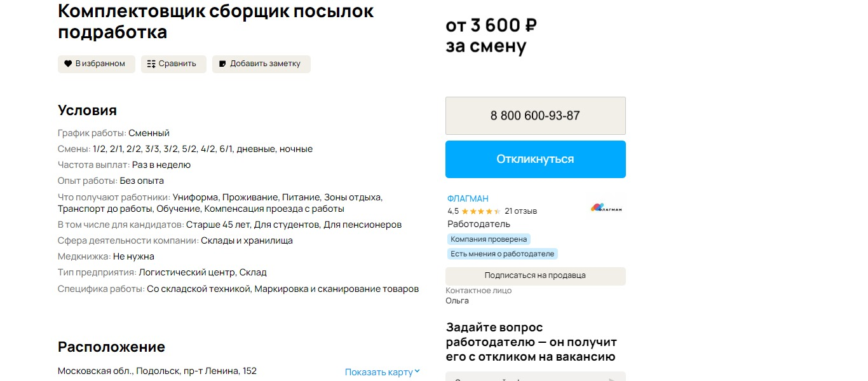Open the ФЛАГМАН employer link
868x381 pixels.
coord(468,198)
